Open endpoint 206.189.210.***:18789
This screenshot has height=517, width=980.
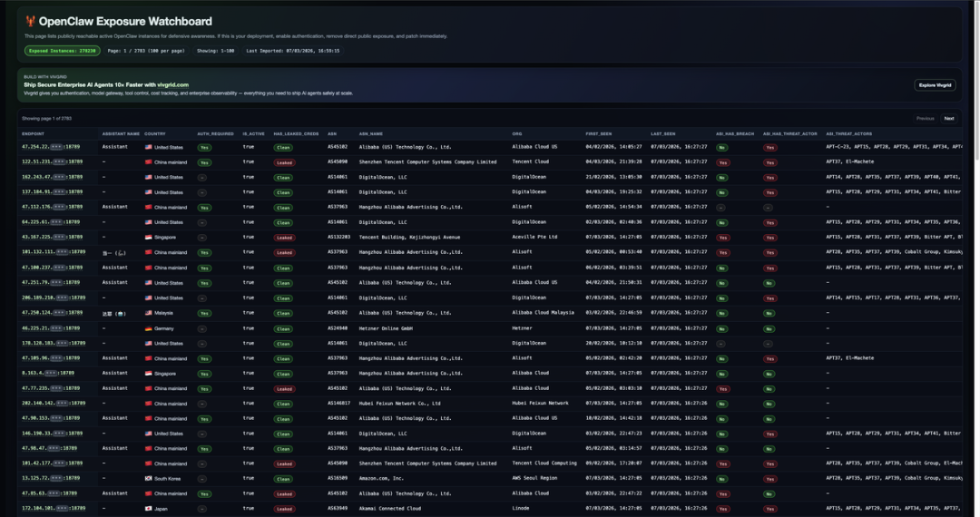(x=54, y=298)
